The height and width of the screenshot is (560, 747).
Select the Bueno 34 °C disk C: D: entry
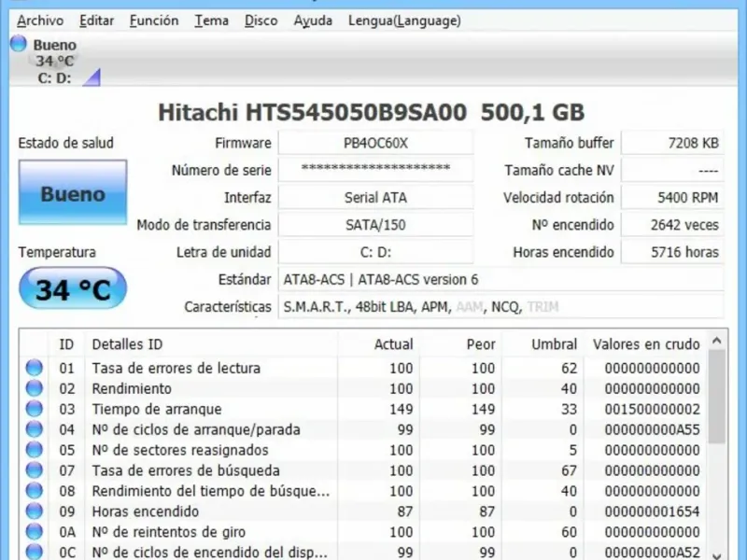click(x=55, y=61)
